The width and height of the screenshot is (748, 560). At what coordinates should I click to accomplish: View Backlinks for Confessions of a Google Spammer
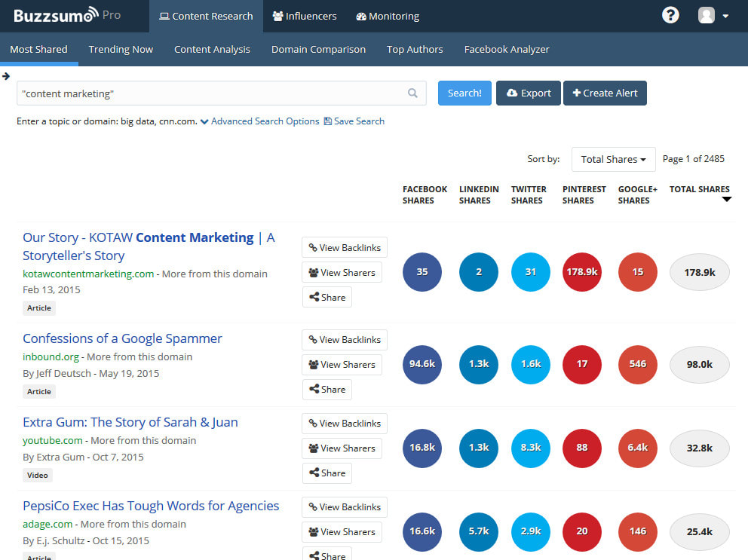coord(345,340)
